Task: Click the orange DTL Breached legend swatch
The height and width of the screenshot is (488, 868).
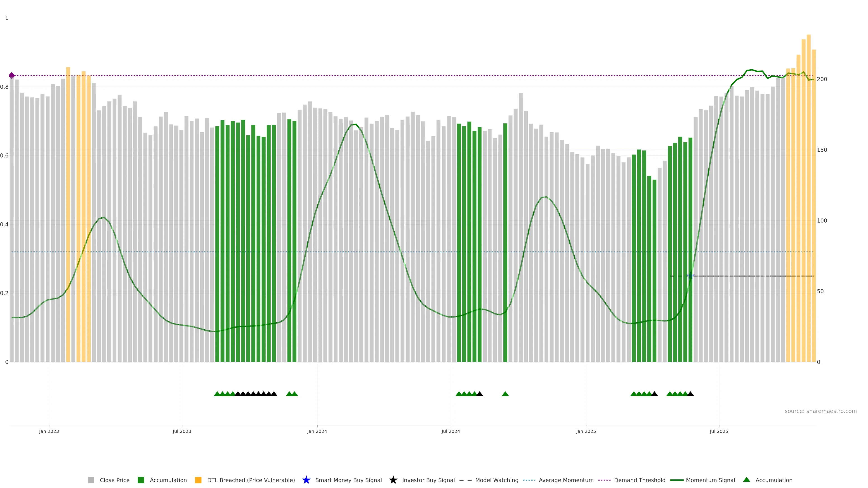Action: (x=198, y=480)
